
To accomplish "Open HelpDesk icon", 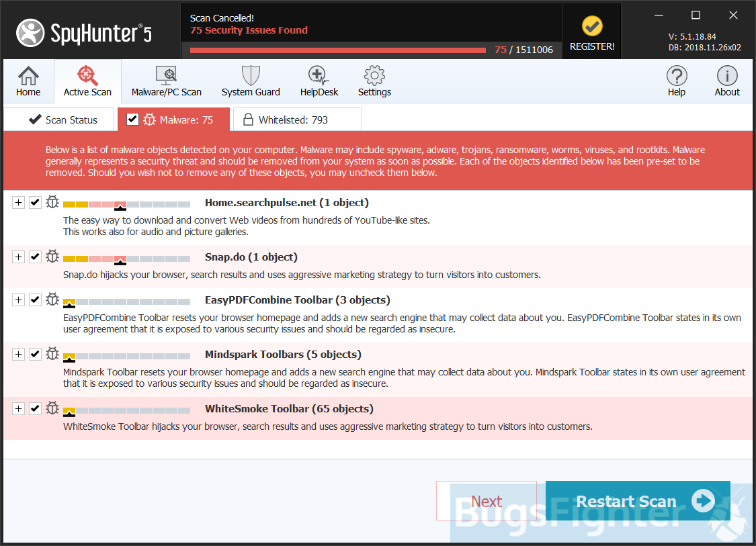I will point(319,76).
